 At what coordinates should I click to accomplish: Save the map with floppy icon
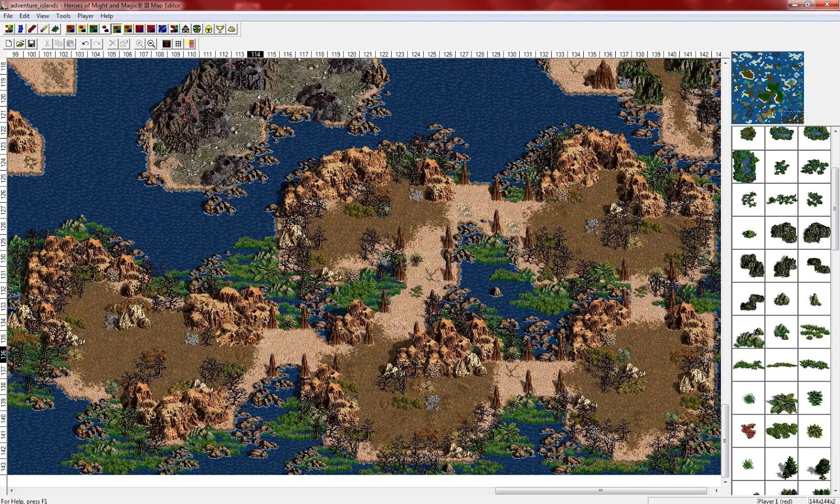pyautogui.click(x=31, y=44)
